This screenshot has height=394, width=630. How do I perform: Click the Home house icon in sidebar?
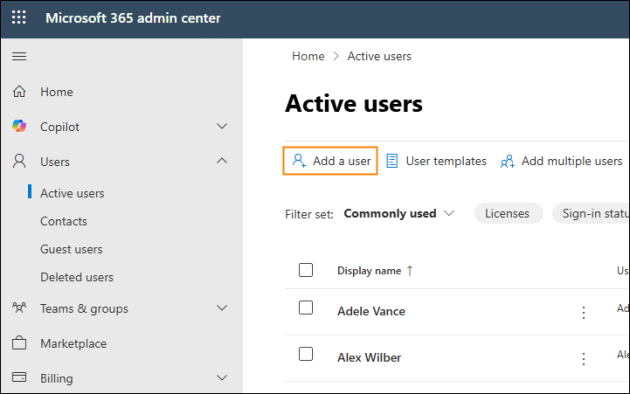pyautogui.click(x=19, y=92)
